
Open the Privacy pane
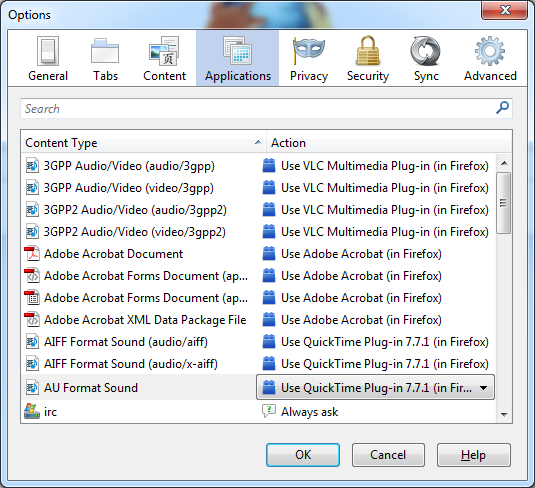pos(309,58)
